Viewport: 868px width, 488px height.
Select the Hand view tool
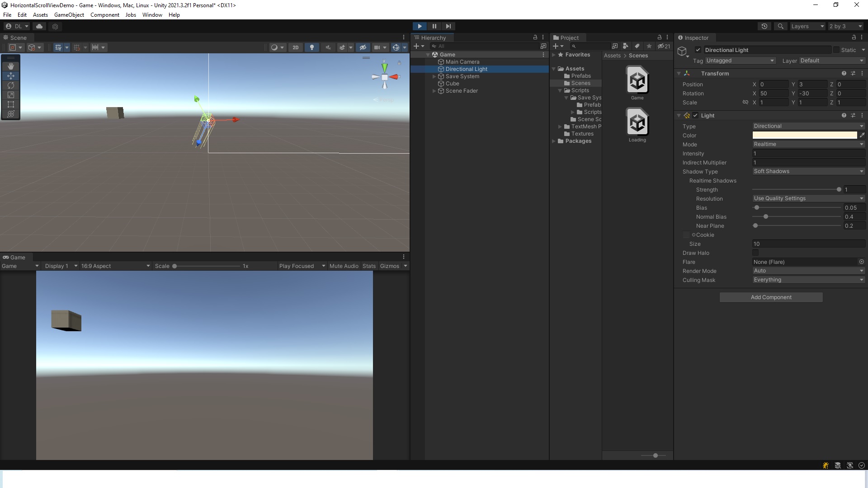[x=11, y=66]
